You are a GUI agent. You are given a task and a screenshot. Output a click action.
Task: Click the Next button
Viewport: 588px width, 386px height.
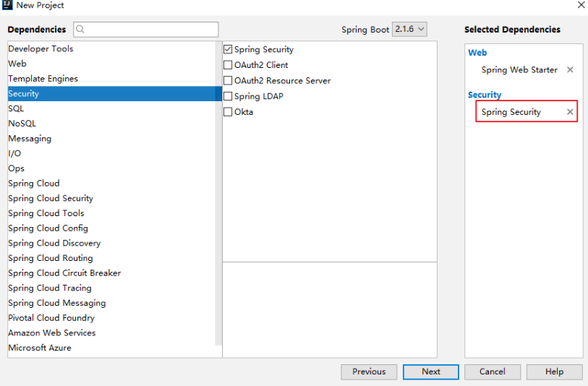(x=431, y=372)
